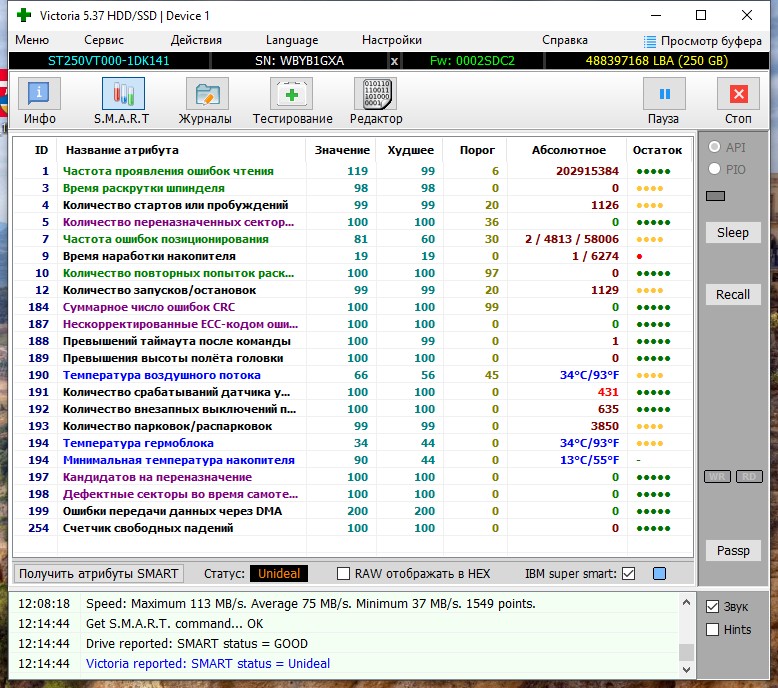Open the Журналы logs folder icon
Viewport: 778px width, 688px height.
click(207, 94)
